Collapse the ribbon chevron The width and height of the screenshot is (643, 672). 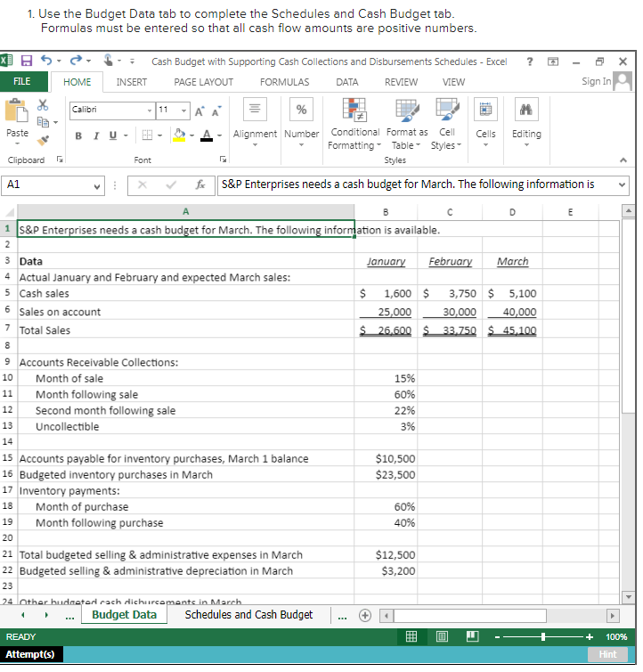point(623,160)
